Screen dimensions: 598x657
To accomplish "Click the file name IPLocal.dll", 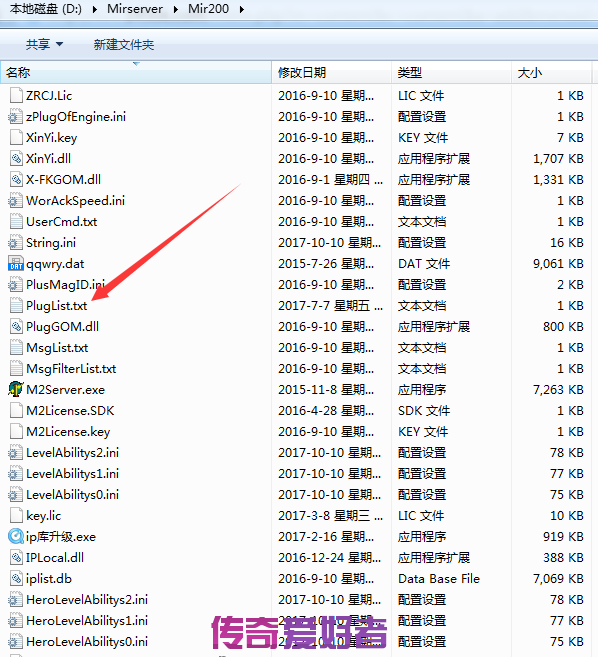I will point(55,558).
